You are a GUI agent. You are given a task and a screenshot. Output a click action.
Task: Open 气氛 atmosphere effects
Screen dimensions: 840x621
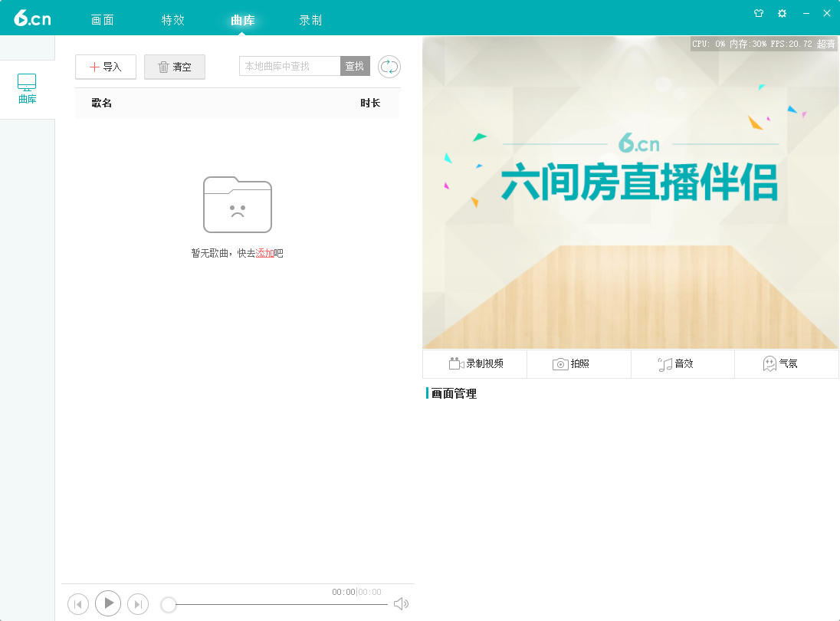786,364
